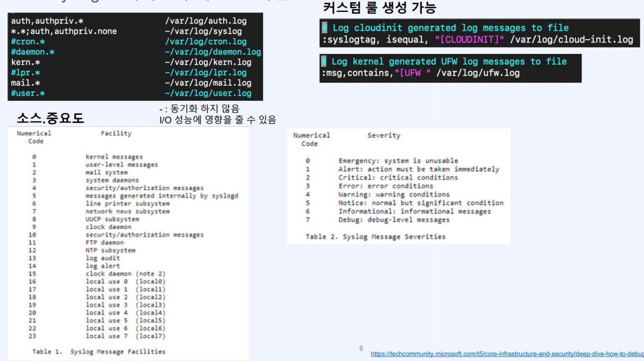Click the '-/var/log/kern.log' path
This screenshot has width=644, height=361.
[x=208, y=62]
